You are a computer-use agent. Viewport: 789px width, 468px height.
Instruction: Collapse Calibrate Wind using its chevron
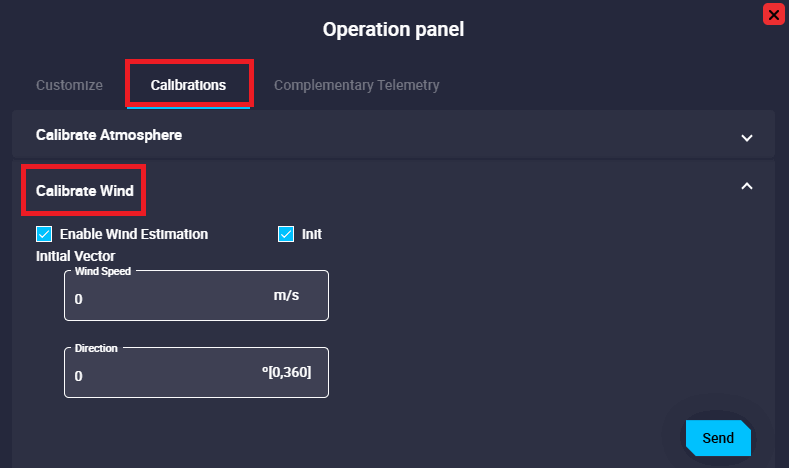746,186
